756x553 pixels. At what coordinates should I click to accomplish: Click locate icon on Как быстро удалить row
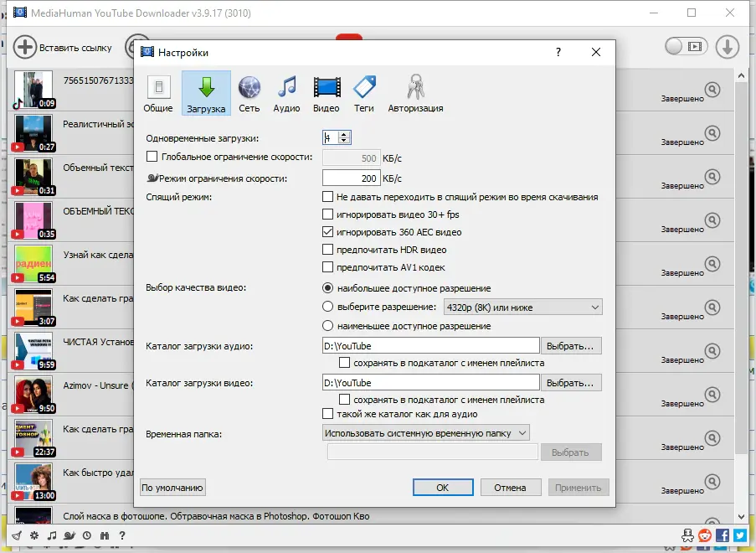pyautogui.click(x=712, y=482)
